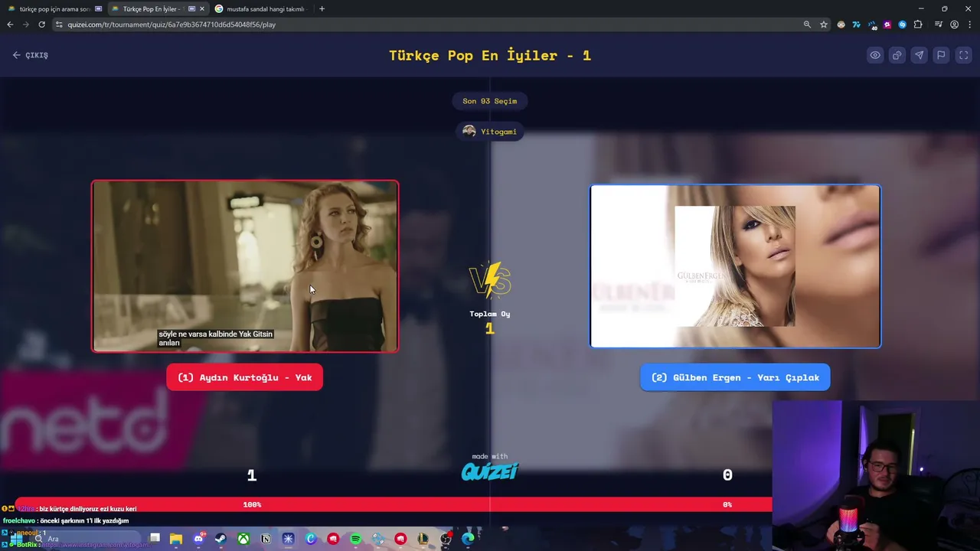Click the Quizei logo at the bottom
The image size is (980, 551).
(x=490, y=471)
